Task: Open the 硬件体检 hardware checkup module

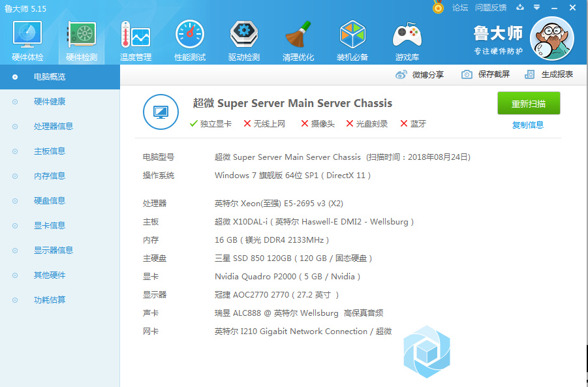Action: (27, 41)
